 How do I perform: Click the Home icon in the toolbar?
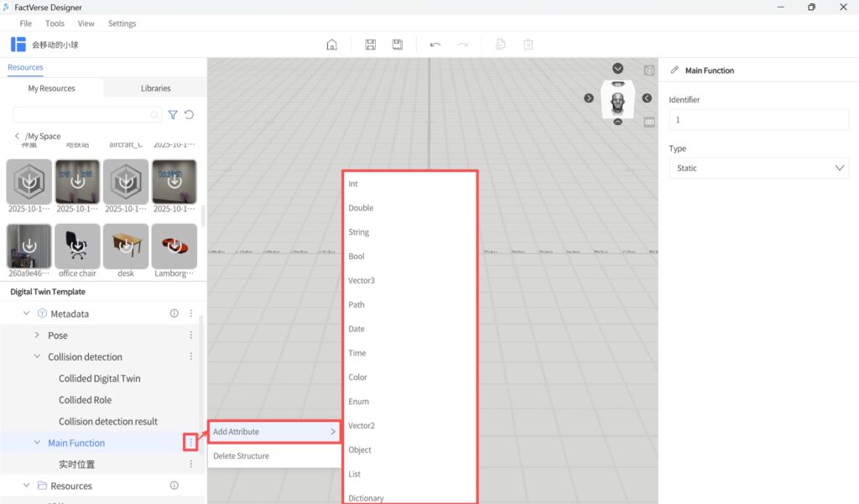click(x=331, y=44)
